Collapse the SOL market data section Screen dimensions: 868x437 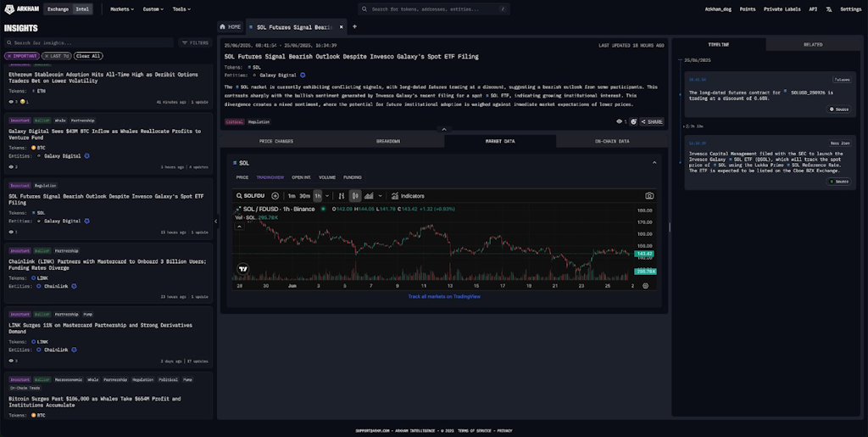click(654, 163)
